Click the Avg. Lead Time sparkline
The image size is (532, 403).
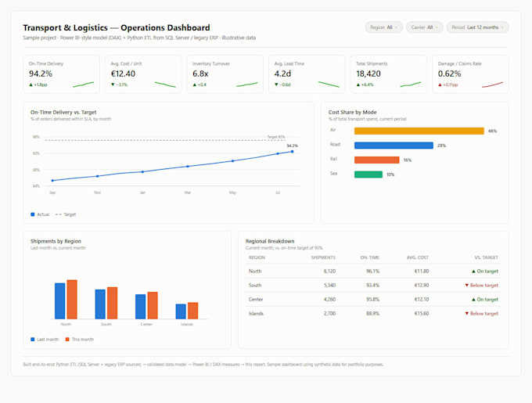point(329,85)
